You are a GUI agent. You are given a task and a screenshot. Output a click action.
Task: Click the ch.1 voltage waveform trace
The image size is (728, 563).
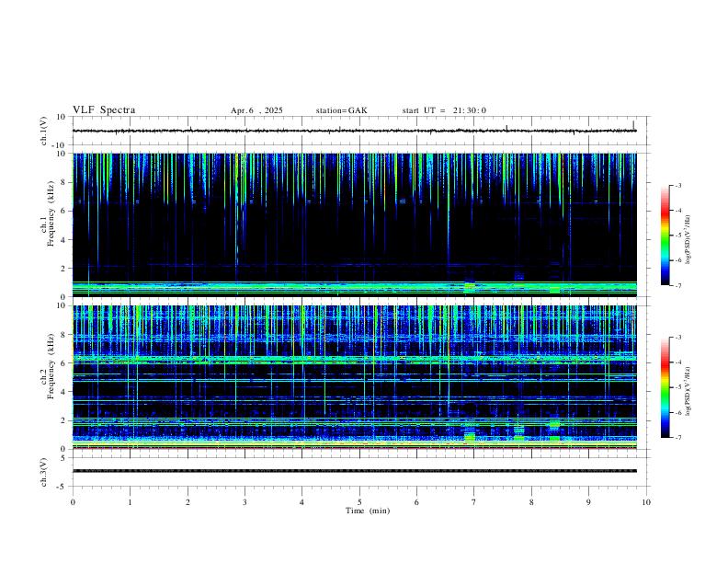click(354, 131)
